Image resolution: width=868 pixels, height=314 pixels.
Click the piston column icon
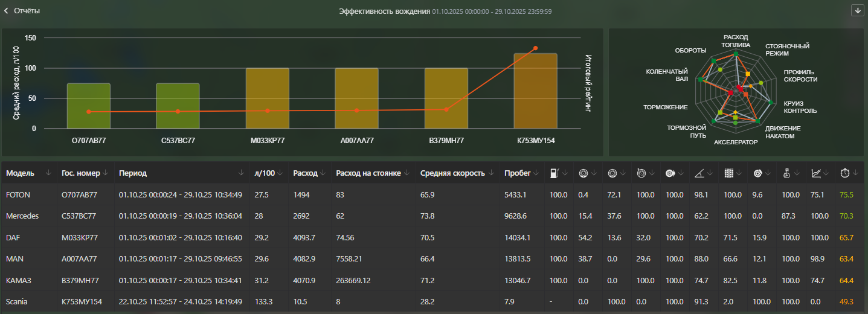(x=787, y=173)
